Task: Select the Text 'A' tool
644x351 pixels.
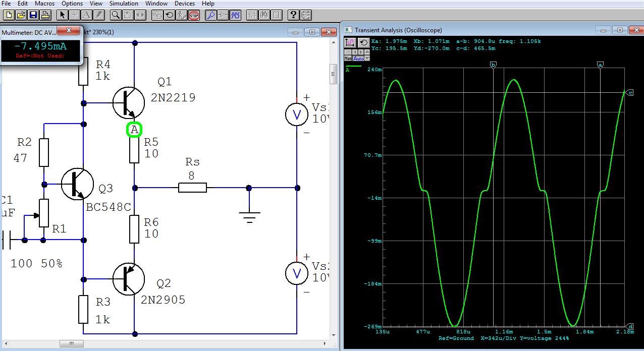Action: click(86, 15)
